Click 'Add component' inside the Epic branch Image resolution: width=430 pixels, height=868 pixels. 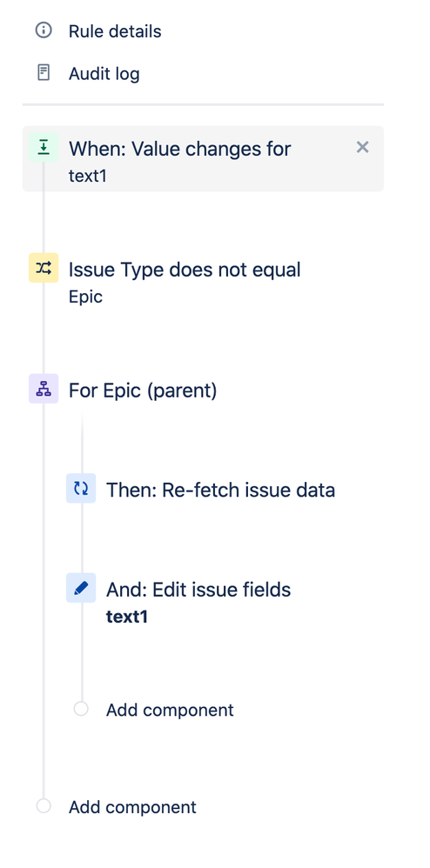pyautogui.click(x=170, y=711)
